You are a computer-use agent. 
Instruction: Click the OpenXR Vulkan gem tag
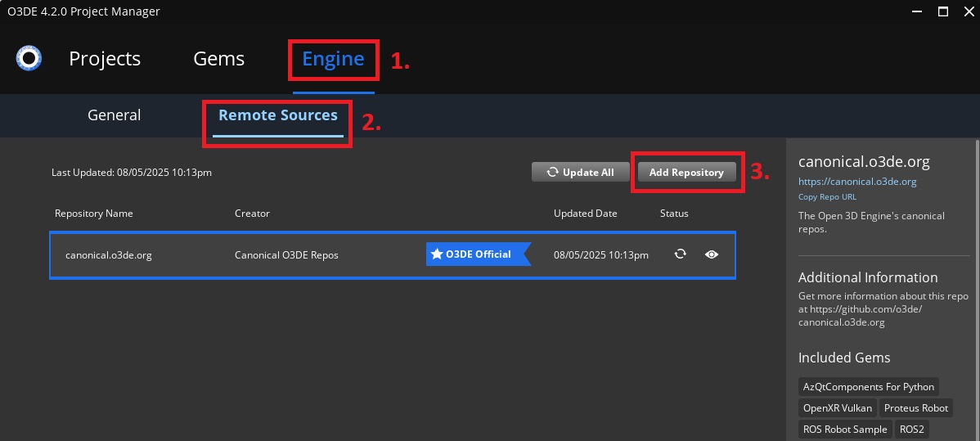[837, 407]
